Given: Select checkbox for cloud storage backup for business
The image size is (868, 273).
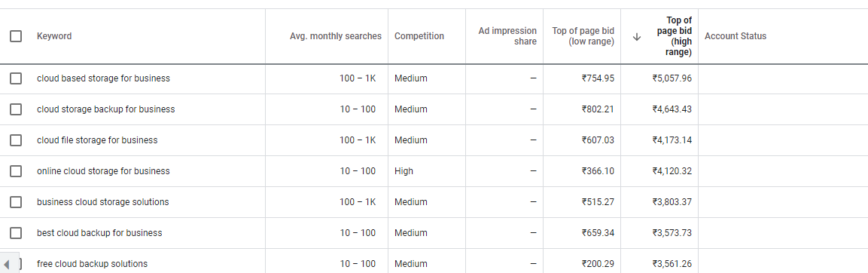Looking at the screenshot, I should [x=16, y=109].
